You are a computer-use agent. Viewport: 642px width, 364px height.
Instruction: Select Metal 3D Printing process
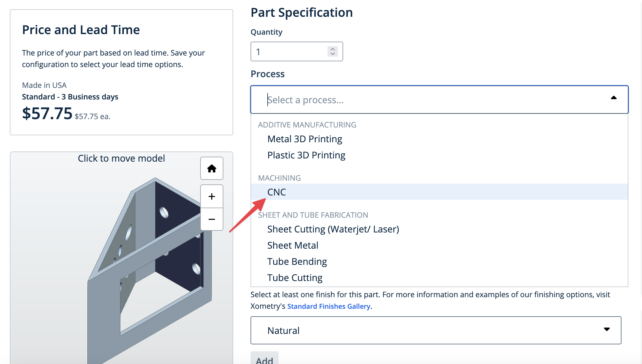tap(439, 139)
